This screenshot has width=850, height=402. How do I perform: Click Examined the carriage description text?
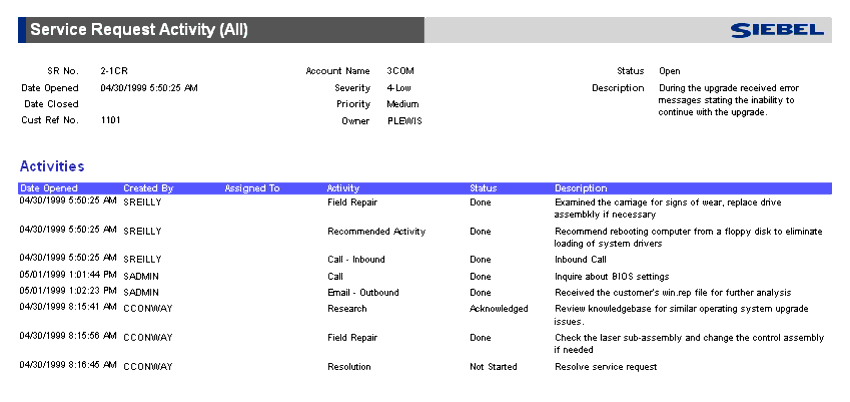point(668,209)
